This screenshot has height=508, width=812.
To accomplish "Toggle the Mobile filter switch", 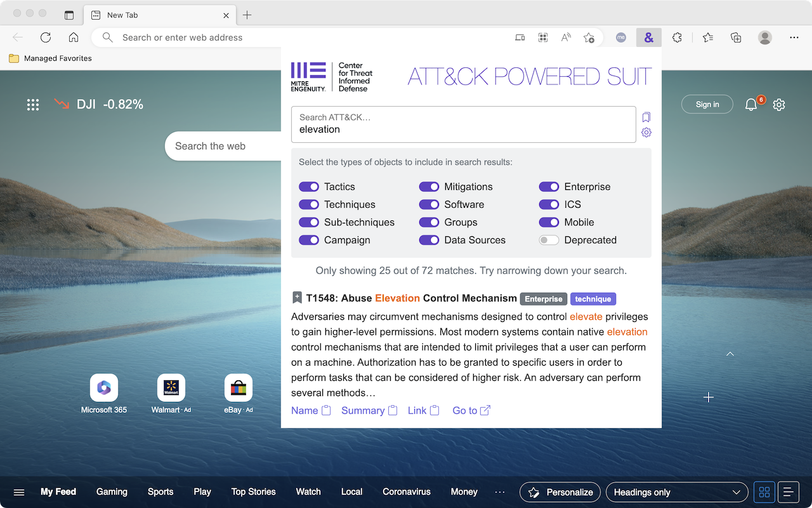I will click(549, 222).
